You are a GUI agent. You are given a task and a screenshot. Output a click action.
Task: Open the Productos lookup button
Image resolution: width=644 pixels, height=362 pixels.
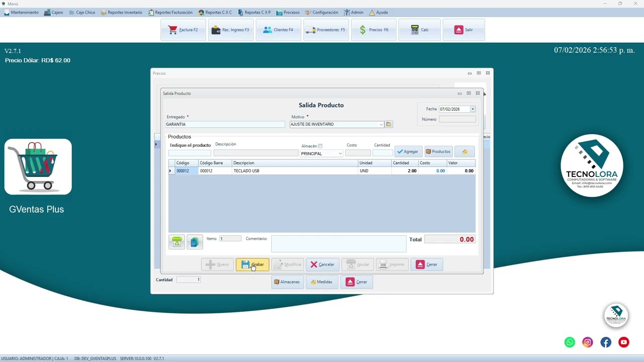[x=438, y=151]
